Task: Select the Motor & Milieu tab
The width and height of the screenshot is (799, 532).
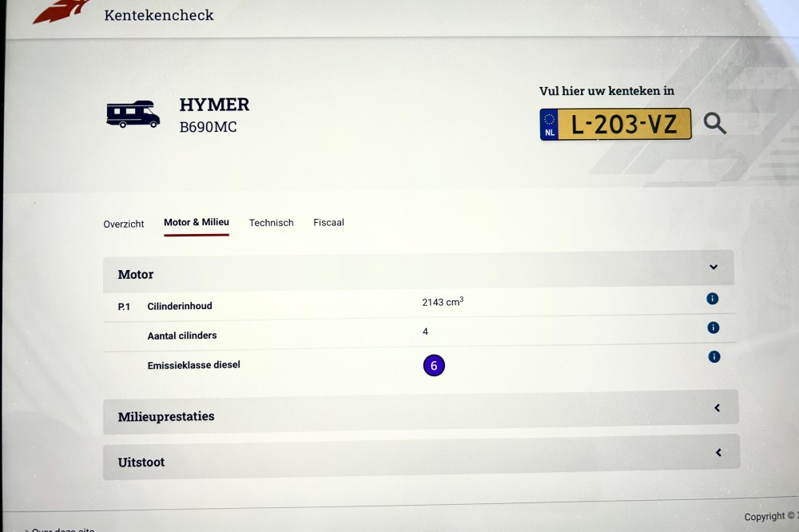Action: coord(197,223)
